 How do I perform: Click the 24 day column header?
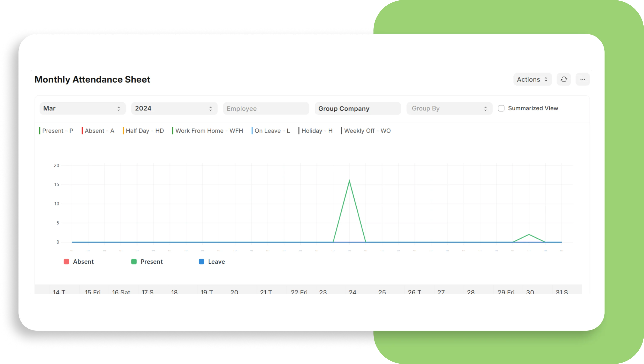click(352, 291)
